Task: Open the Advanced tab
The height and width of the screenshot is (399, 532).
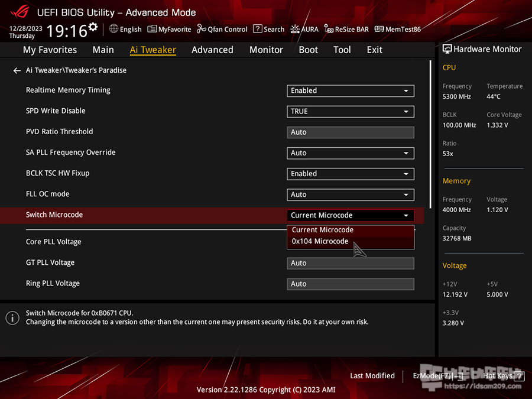Action: pyautogui.click(x=212, y=50)
